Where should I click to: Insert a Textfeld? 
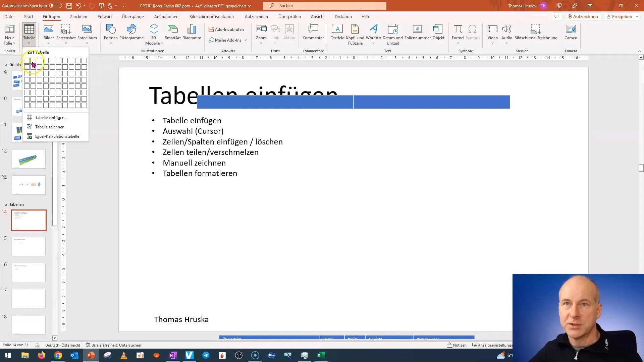click(x=337, y=32)
